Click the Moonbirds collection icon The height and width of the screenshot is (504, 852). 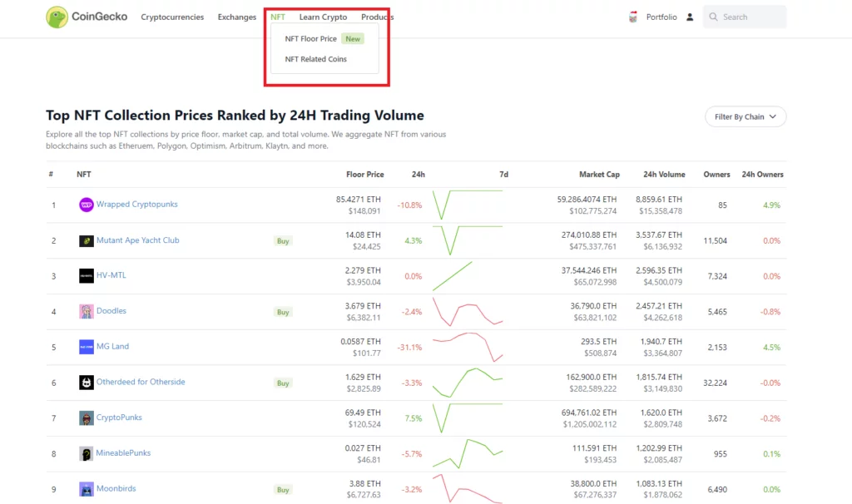(x=86, y=489)
